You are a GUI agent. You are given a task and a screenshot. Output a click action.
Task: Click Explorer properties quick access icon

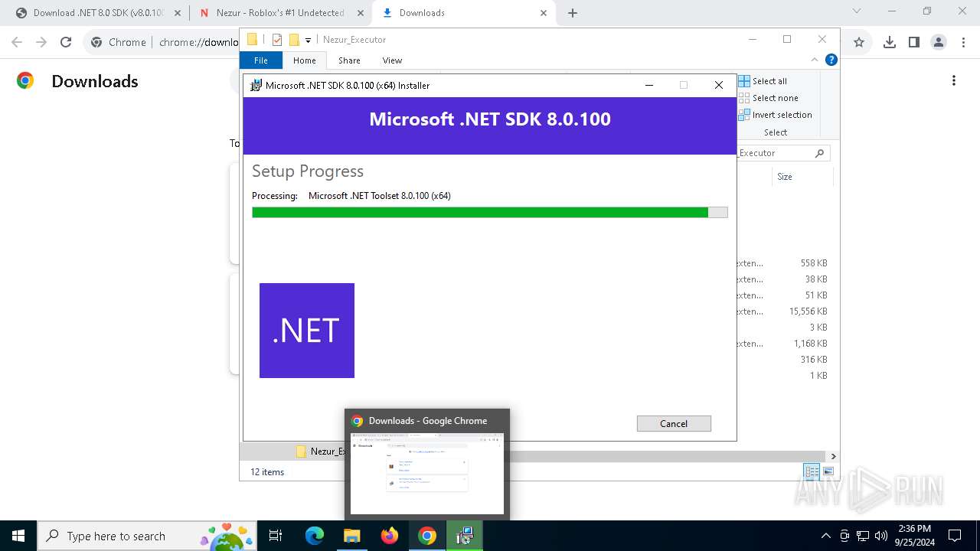click(x=277, y=40)
